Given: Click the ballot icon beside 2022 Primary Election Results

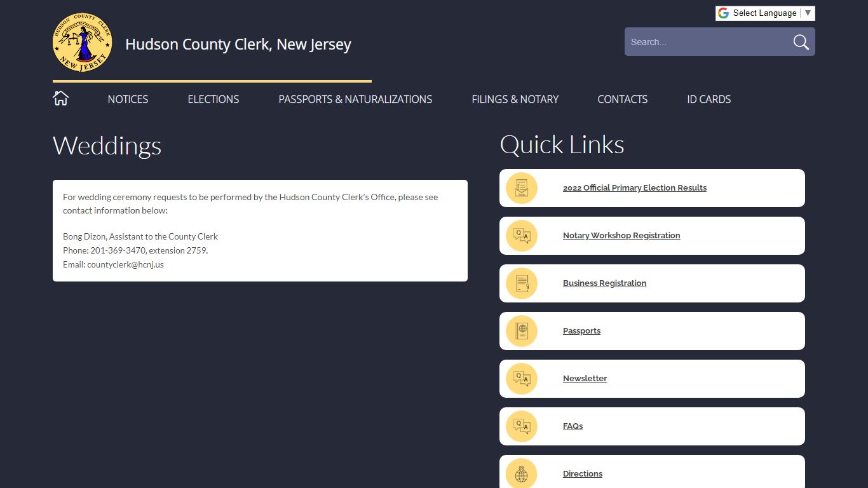Looking at the screenshot, I should click(x=522, y=188).
